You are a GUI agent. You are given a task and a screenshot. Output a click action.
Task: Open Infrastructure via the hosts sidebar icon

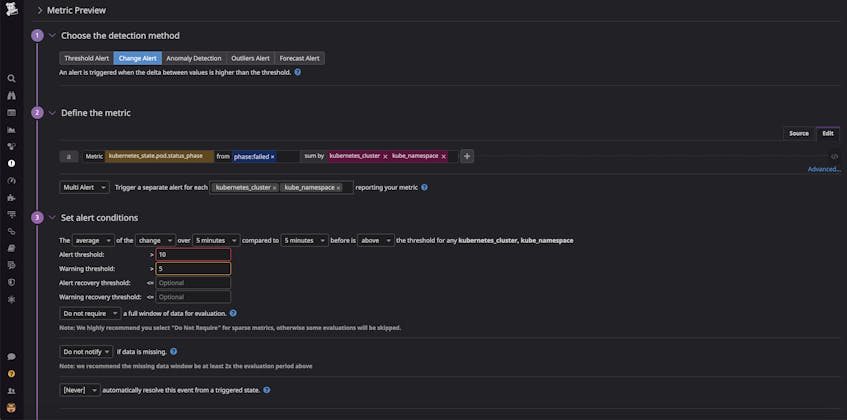(x=11, y=146)
